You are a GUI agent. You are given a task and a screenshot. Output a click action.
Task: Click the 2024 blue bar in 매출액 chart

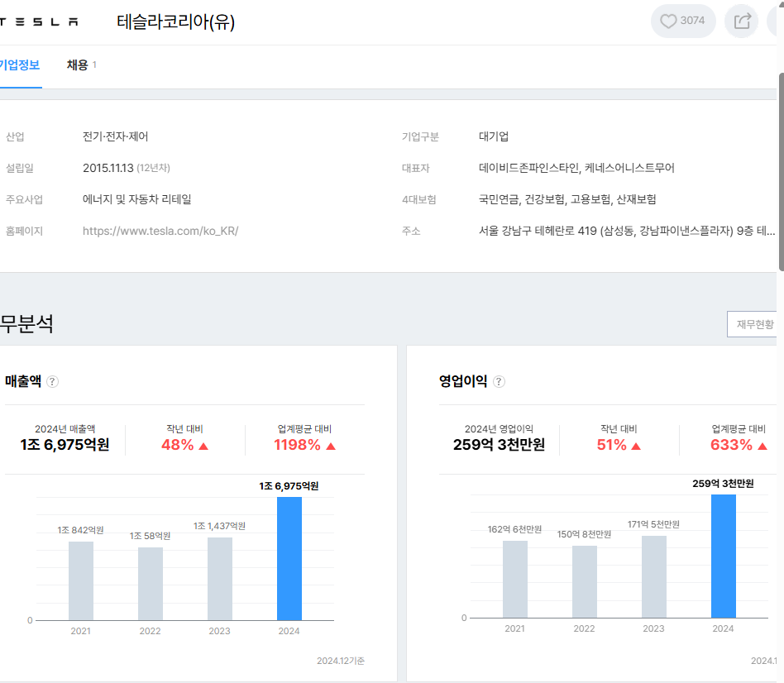pyautogui.click(x=289, y=558)
